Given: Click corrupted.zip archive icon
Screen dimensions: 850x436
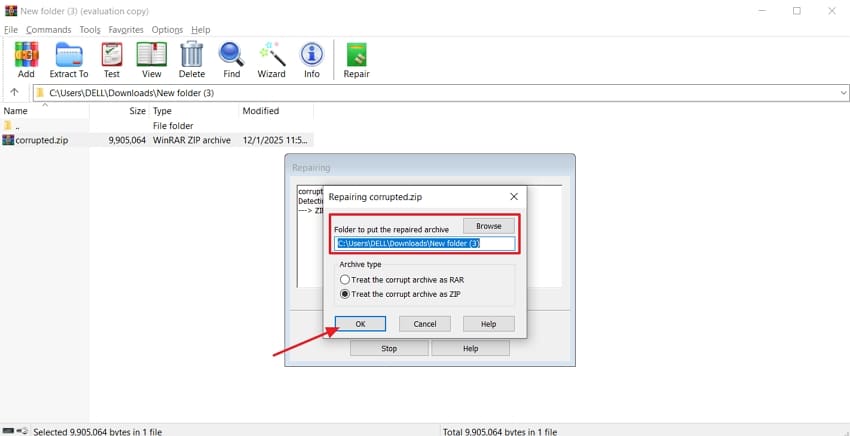Looking at the screenshot, I should (8, 140).
